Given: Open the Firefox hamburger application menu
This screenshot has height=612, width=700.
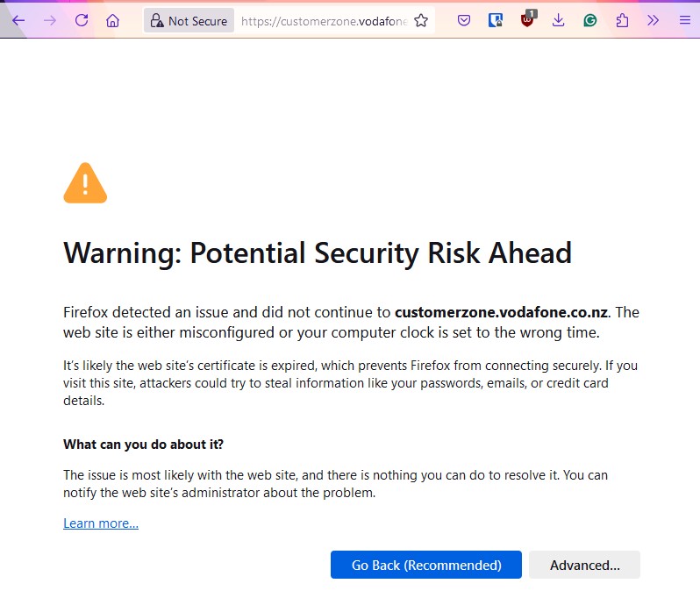Looking at the screenshot, I should point(684,20).
